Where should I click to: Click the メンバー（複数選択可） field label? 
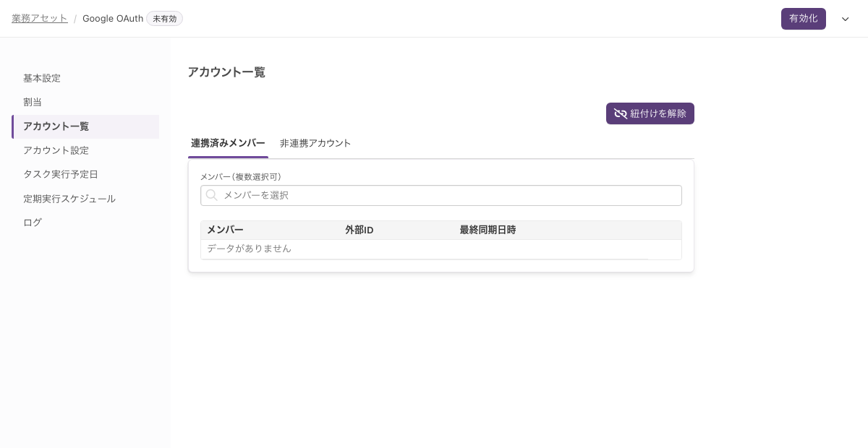point(241,176)
